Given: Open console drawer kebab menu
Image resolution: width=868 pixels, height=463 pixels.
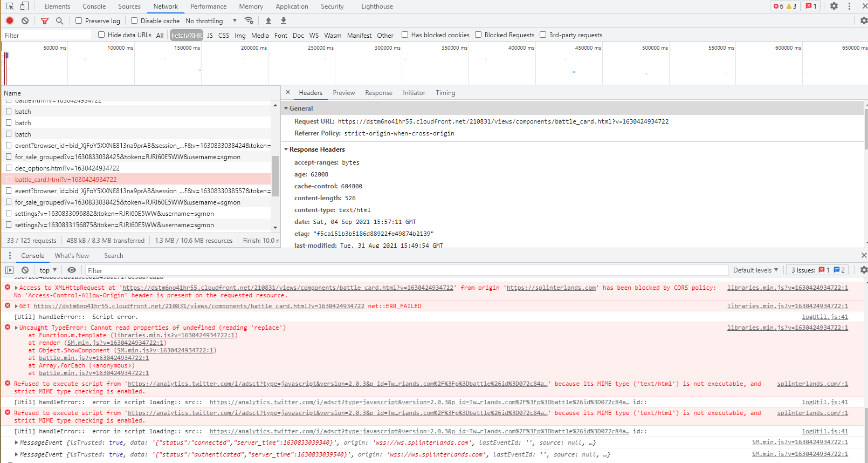Looking at the screenshot, I should pyautogui.click(x=10, y=255).
